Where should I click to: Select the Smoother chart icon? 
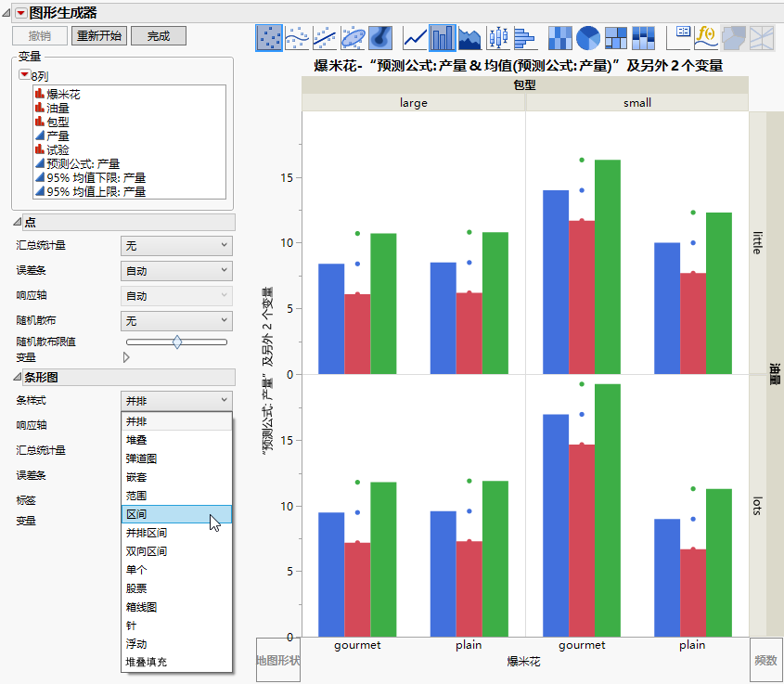click(x=297, y=37)
